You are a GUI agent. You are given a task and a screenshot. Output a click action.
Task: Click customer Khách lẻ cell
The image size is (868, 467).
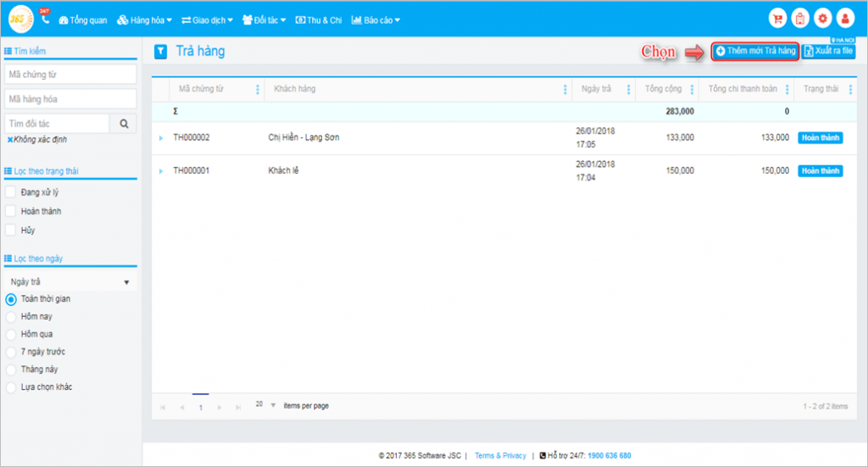pyautogui.click(x=283, y=170)
